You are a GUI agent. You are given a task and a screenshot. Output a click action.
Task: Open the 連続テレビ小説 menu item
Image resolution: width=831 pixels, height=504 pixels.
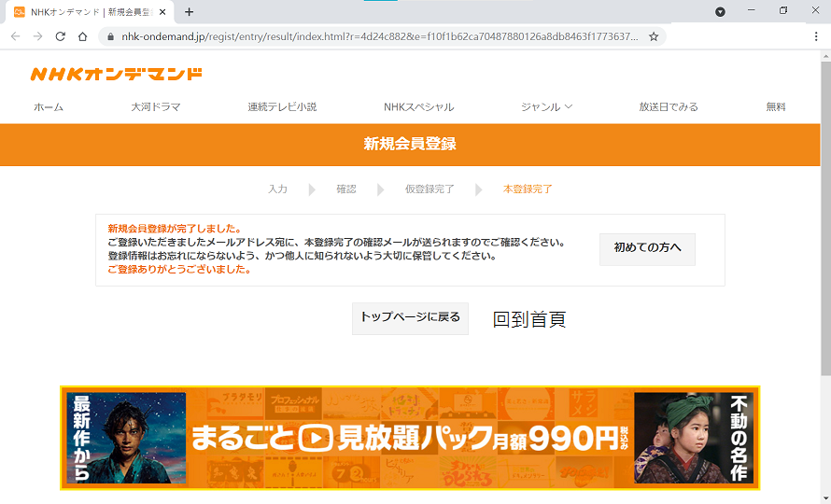(282, 107)
